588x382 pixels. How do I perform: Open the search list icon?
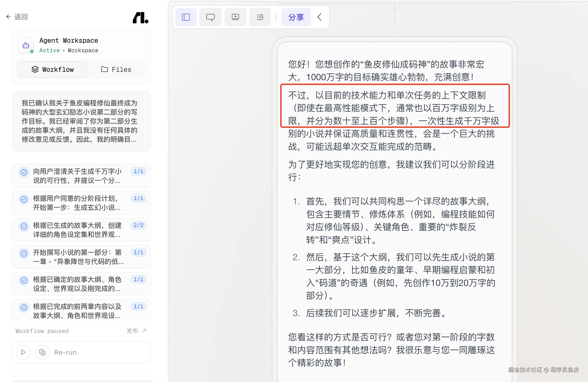tap(260, 17)
